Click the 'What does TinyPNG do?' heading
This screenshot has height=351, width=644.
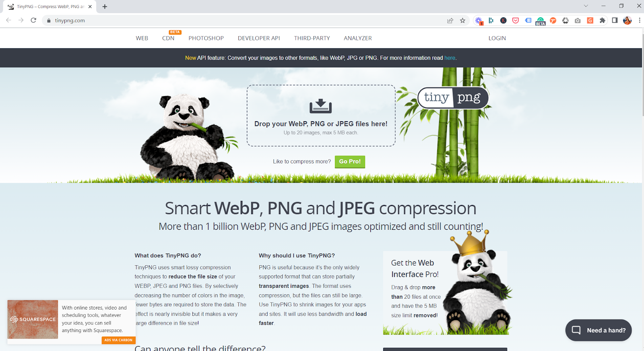tap(168, 256)
